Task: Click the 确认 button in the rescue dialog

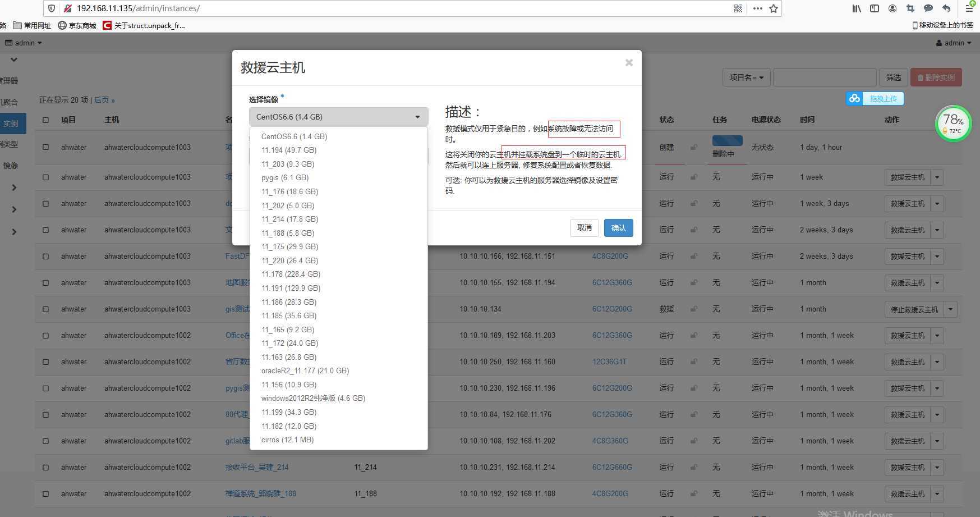Action: tap(618, 228)
